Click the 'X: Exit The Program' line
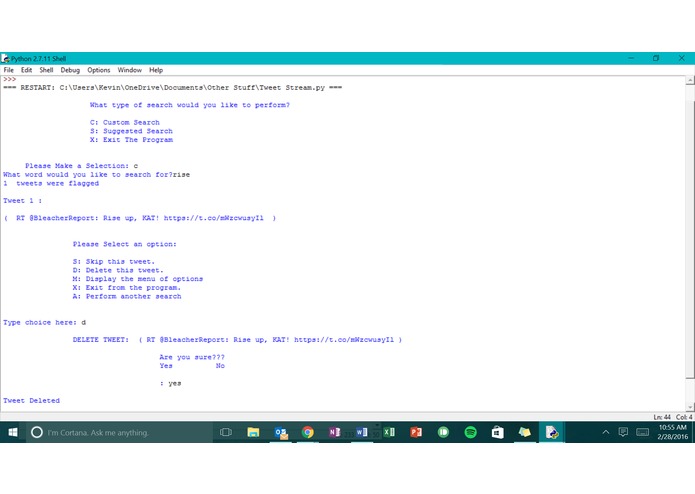Screen dimensions: 695x494 [131, 140]
